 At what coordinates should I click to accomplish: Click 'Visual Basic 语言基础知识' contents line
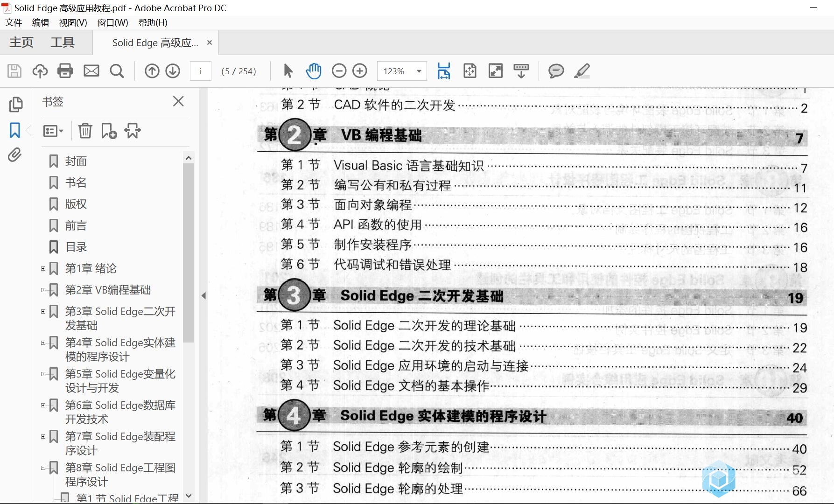click(408, 166)
